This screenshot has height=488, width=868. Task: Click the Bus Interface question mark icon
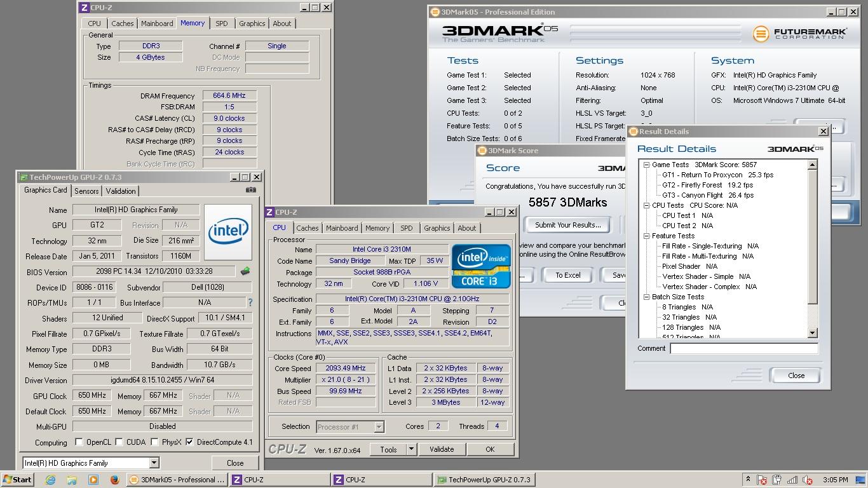click(x=250, y=302)
